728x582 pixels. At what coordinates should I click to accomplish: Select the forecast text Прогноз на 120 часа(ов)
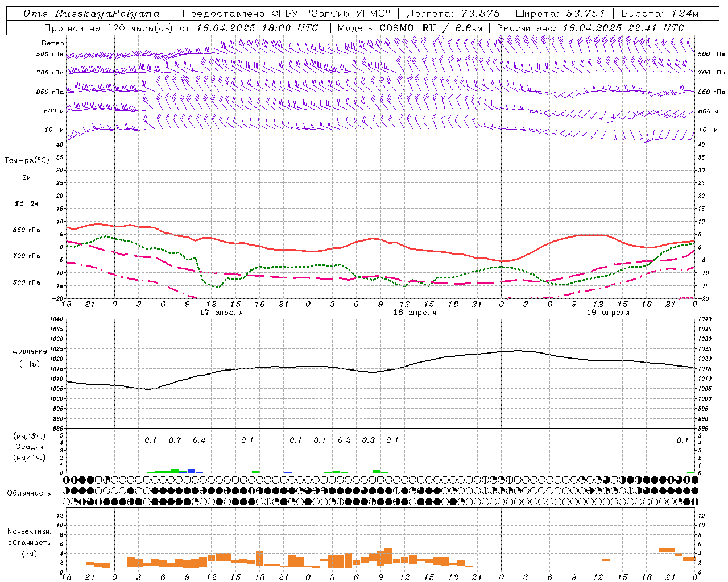(110, 28)
